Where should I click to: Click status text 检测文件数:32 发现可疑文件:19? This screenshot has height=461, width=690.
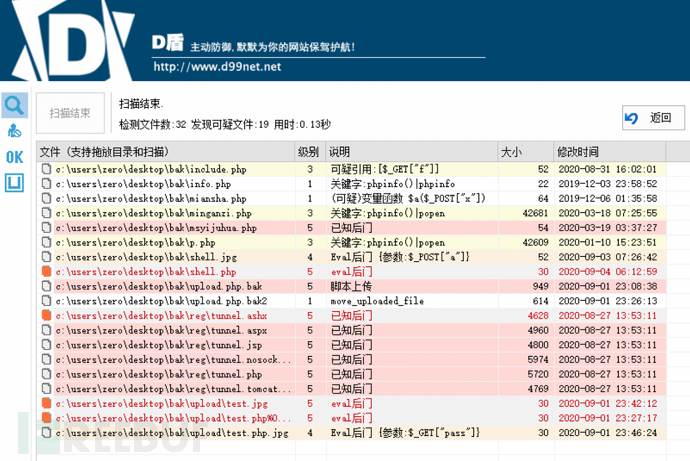point(194,125)
